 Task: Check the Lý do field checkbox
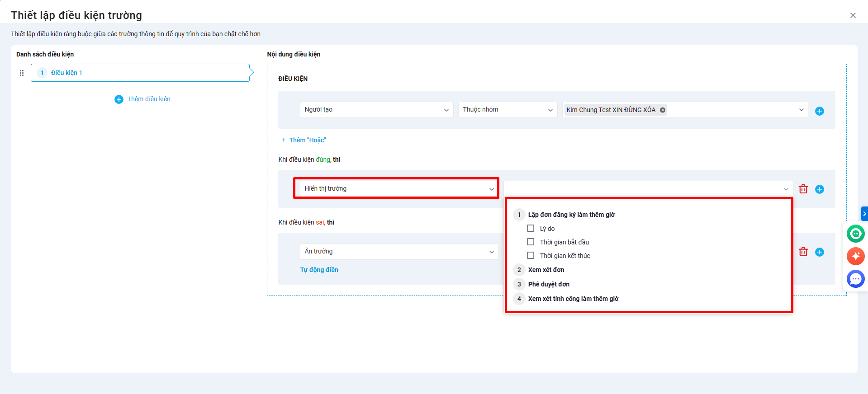tap(531, 229)
